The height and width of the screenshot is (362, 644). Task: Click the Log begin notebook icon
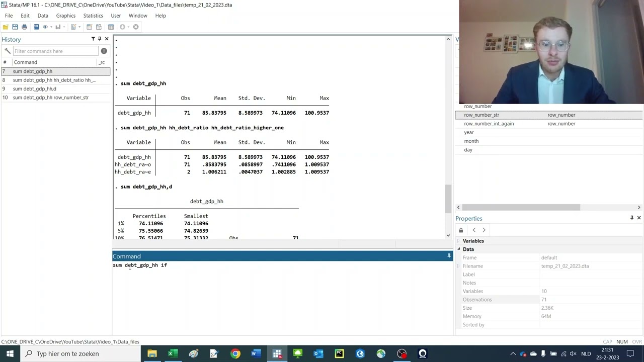click(x=36, y=27)
